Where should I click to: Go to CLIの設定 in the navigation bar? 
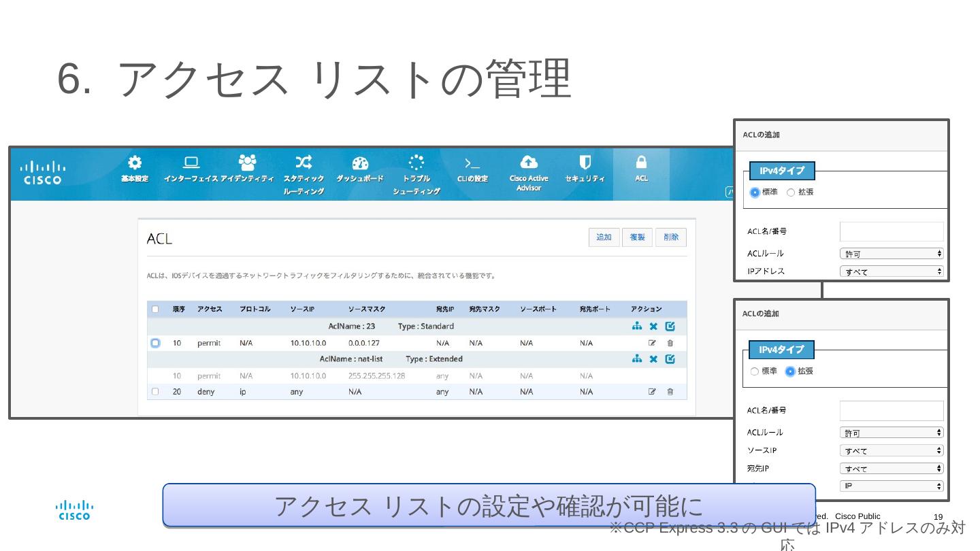472,169
